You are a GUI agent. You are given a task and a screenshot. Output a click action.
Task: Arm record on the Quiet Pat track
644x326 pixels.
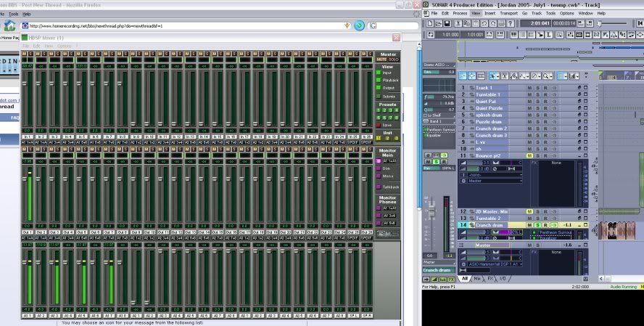click(545, 101)
